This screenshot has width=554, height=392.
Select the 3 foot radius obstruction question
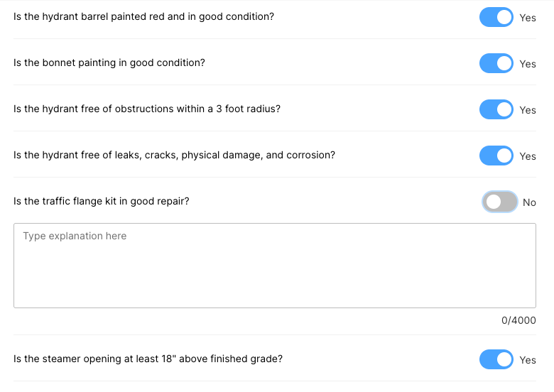click(x=147, y=109)
